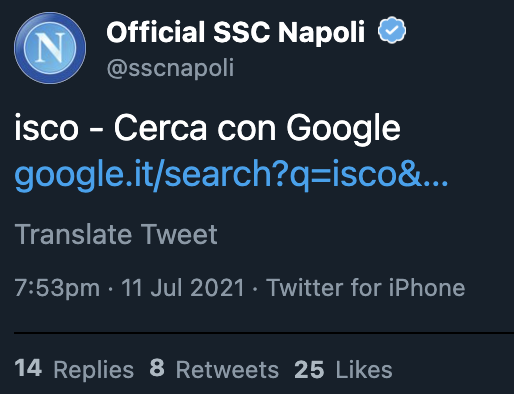Open the google.it/search?q=isco link
Image resolution: width=514 pixels, height=394 pixels.
click(x=231, y=174)
